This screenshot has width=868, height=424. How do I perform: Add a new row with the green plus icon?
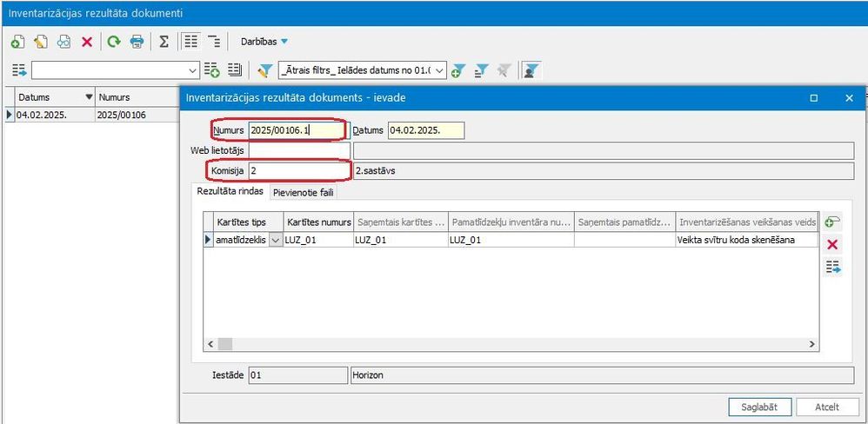point(832,222)
